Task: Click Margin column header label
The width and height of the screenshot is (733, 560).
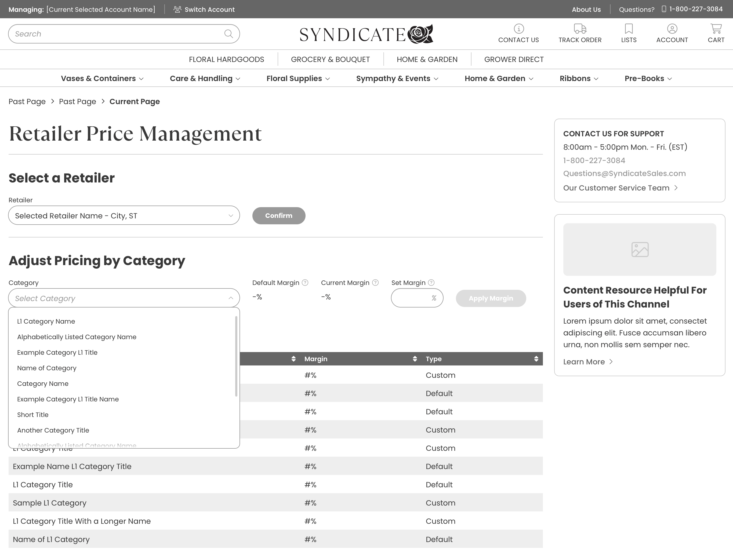Action: tap(315, 359)
